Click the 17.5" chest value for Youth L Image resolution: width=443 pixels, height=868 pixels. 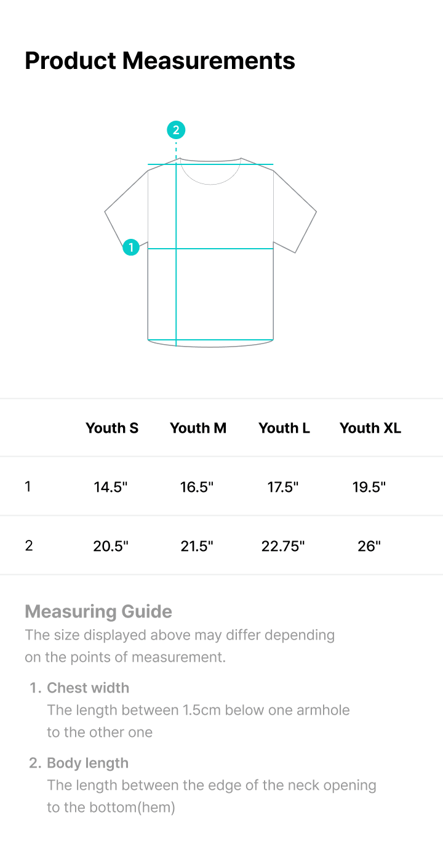pos(283,487)
